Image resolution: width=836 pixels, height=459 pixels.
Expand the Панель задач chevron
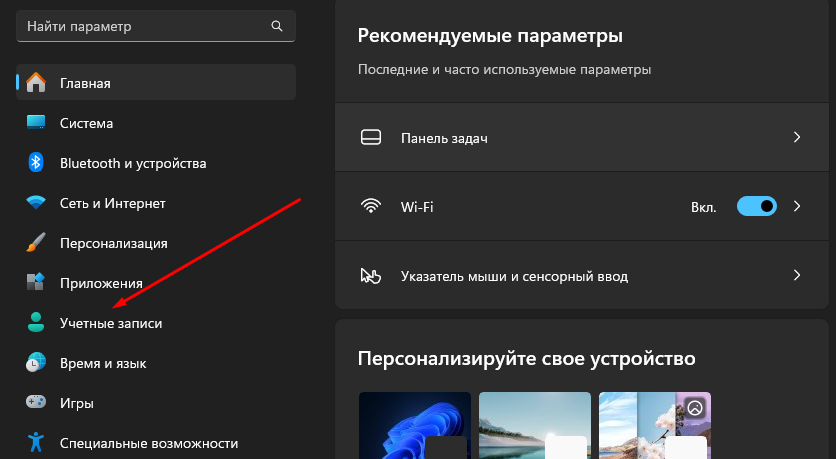[797, 138]
